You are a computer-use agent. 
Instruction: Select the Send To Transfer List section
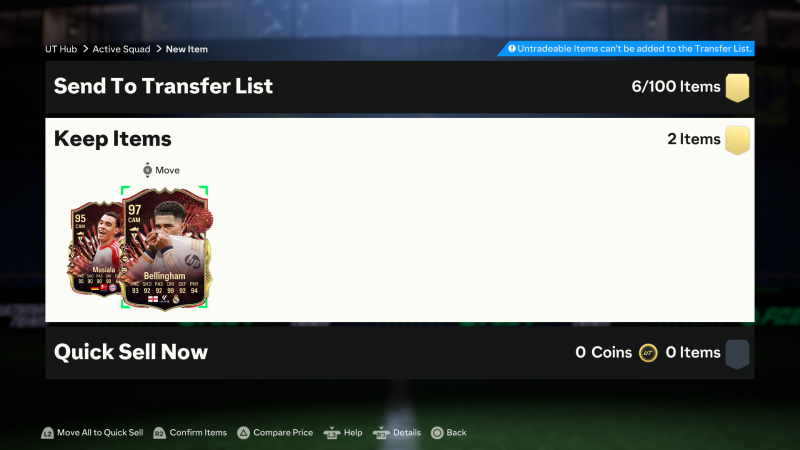(400, 87)
